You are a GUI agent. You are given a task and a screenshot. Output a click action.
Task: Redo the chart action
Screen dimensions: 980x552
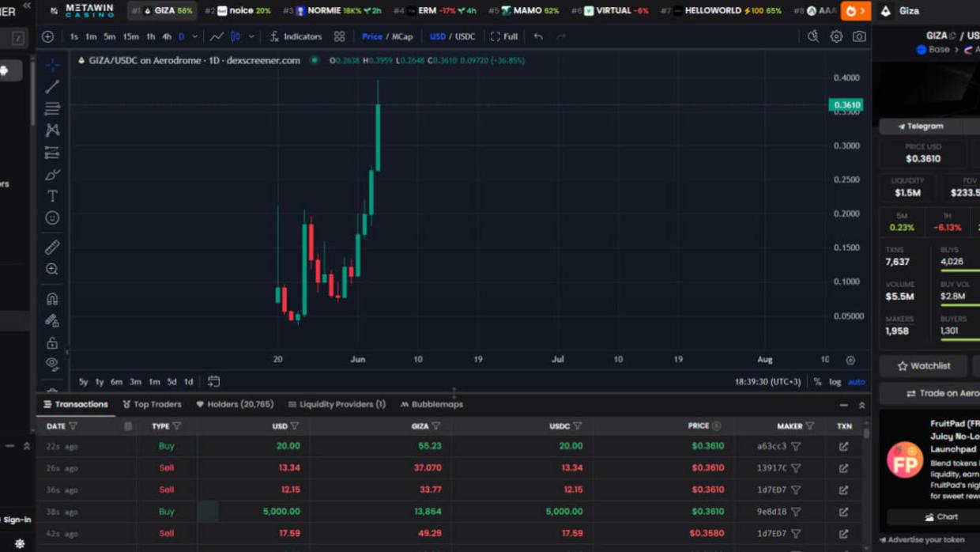click(560, 36)
